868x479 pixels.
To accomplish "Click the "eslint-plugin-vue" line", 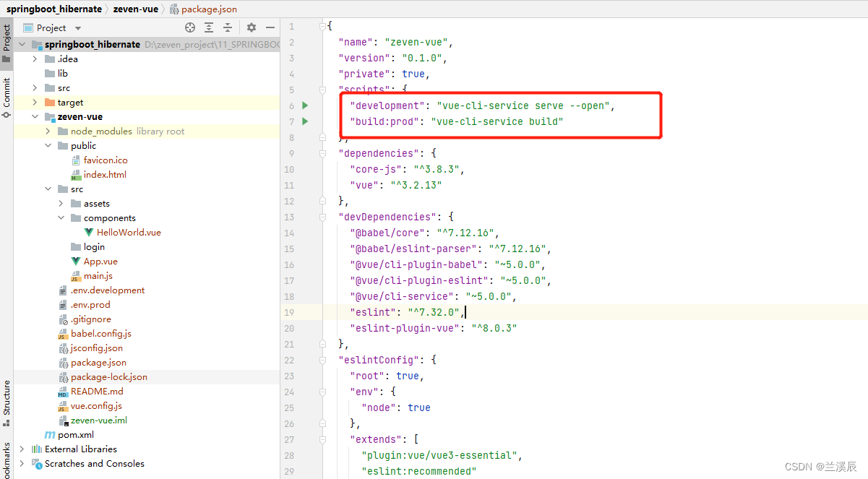I will coord(434,328).
